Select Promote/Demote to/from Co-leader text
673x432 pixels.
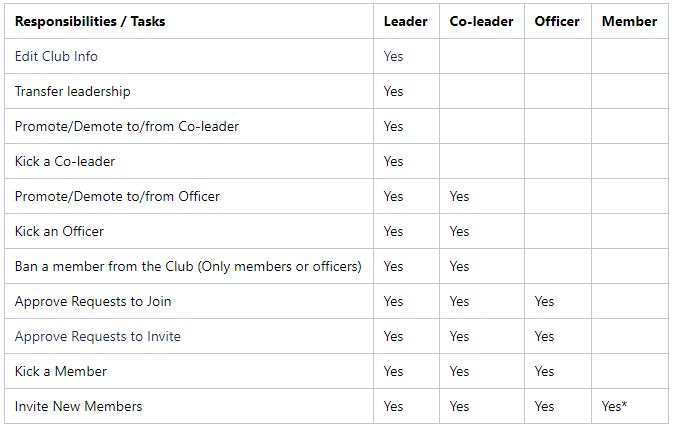tap(127, 127)
